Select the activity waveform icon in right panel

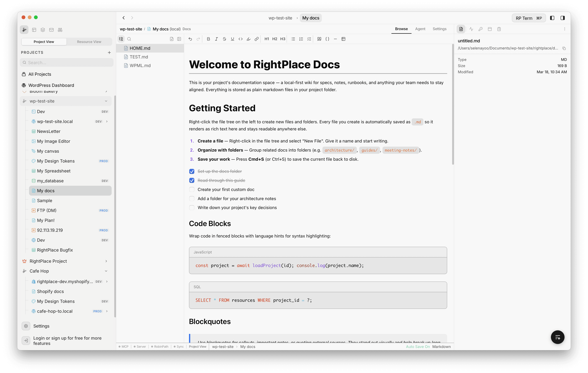click(471, 29)
